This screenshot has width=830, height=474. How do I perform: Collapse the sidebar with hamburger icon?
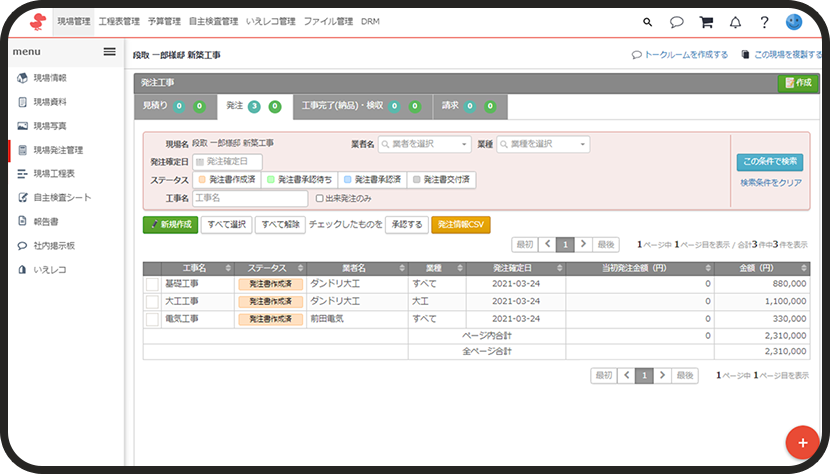tap(110, 51)
